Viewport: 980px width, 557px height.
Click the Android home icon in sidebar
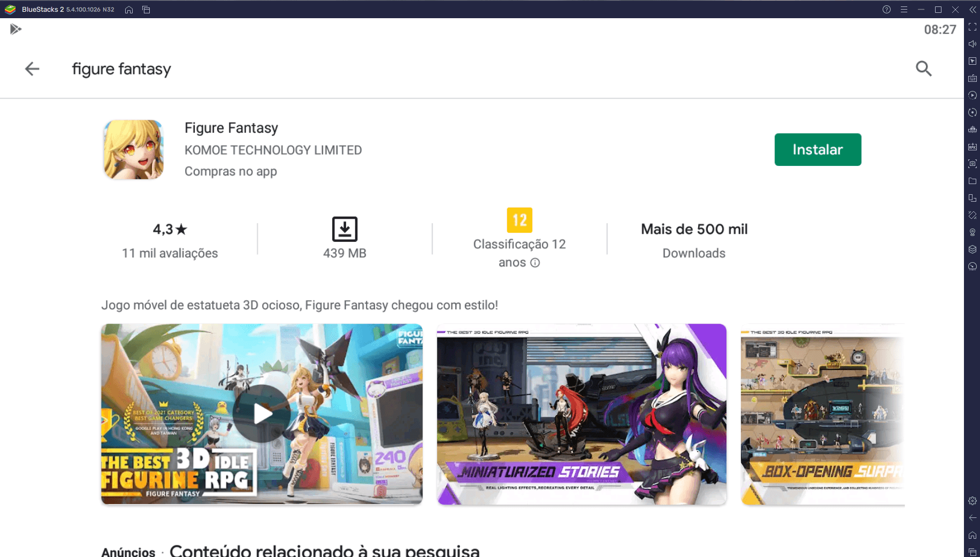[x=973, y=535]
